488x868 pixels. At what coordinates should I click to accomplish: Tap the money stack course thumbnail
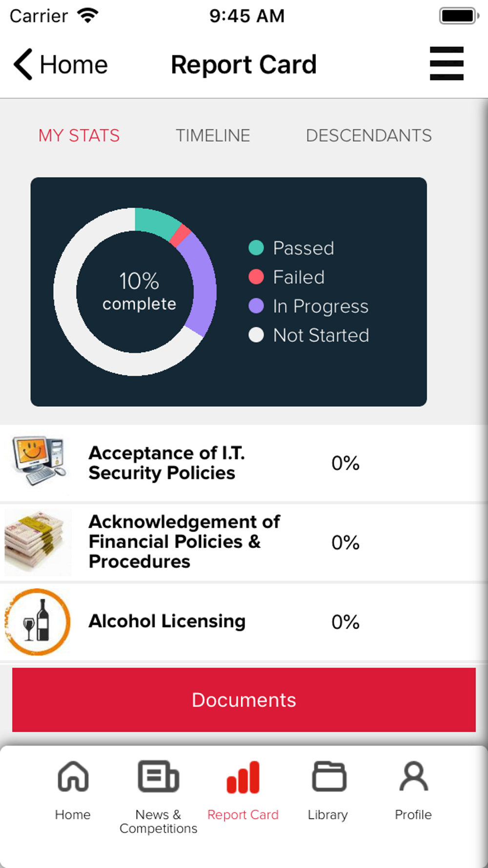pos(37,542)
